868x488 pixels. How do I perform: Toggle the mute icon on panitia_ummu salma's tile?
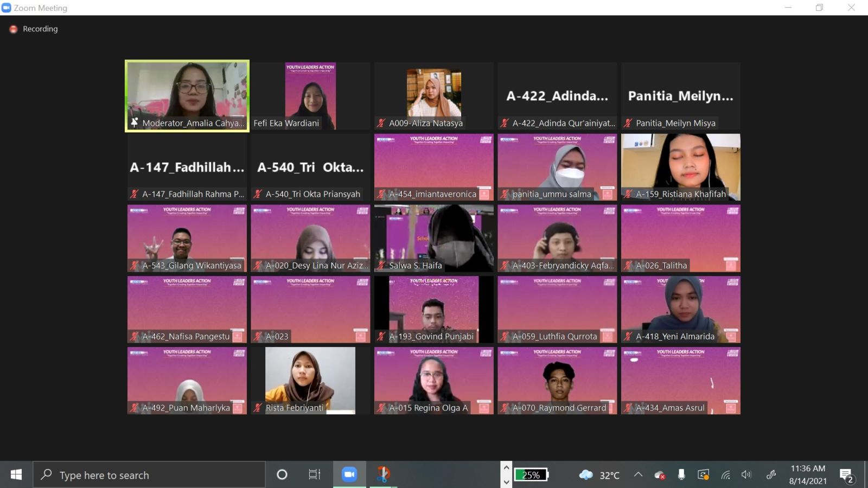[x=506, y=194]
